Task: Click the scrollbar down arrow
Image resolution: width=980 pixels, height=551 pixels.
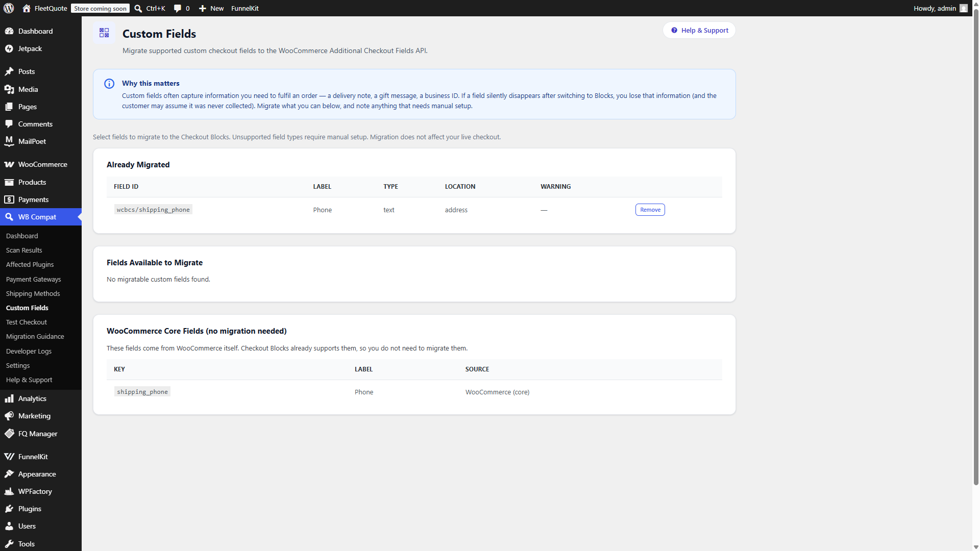Action: (x=976, y=547)
